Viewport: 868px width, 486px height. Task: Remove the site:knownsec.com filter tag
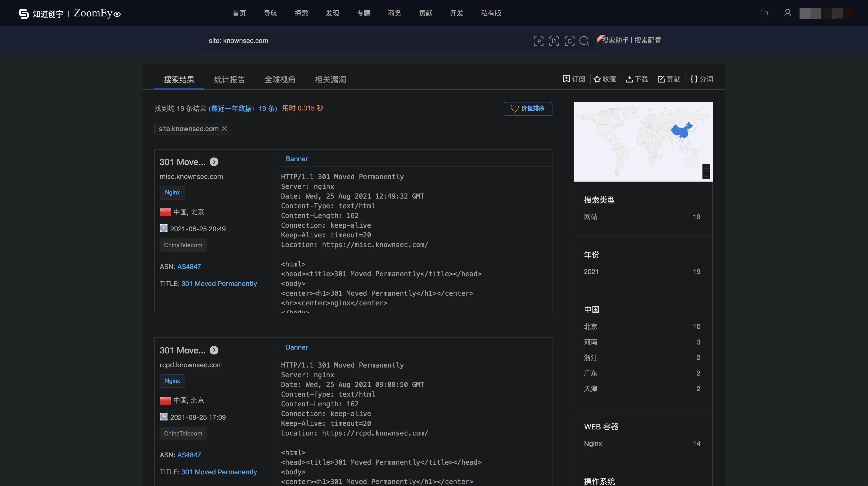[x=225, y=129]
